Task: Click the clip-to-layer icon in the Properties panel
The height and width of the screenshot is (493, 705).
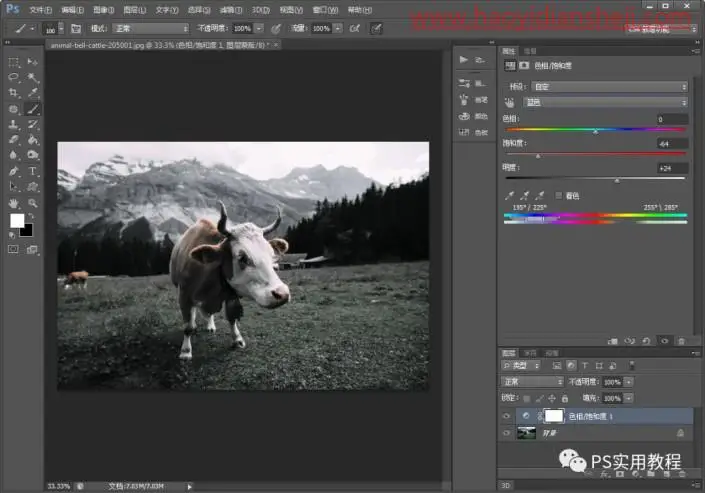Action: 613,341
